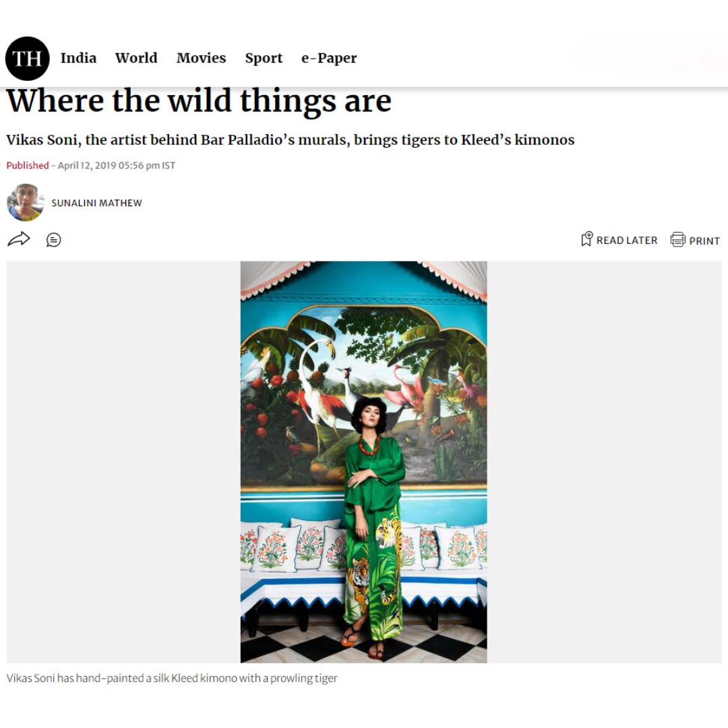The height and width of the screenshot is (728, 728).
Task: Open the Movies section
Action: tap(201, 58)
